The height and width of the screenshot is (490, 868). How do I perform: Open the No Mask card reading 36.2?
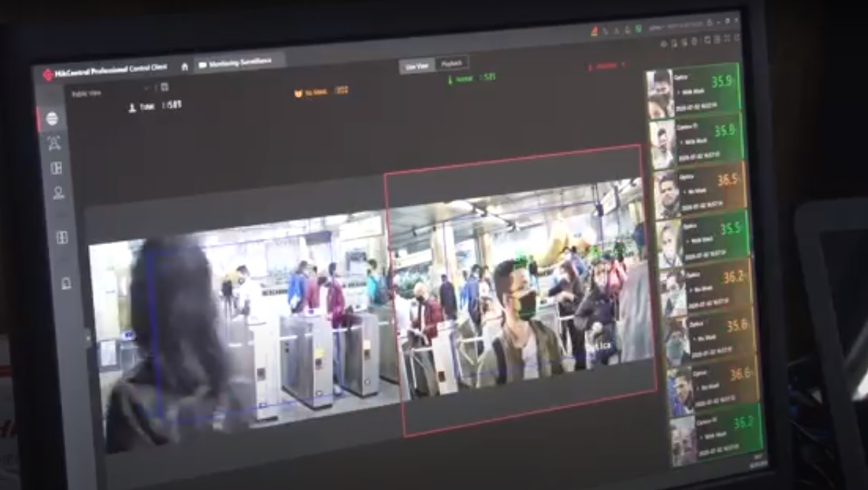click(x=707, y=287)
